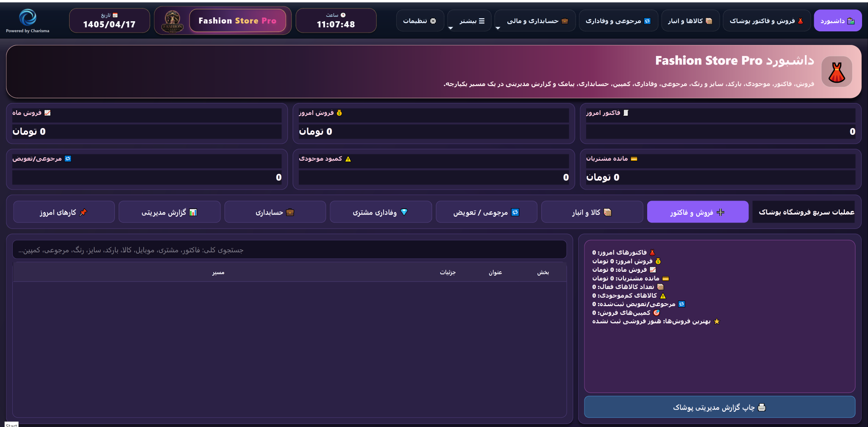Click the calendar icon next to تاریخ
The height and width of the screenshot is (427, 868).
tap(115, 15)
